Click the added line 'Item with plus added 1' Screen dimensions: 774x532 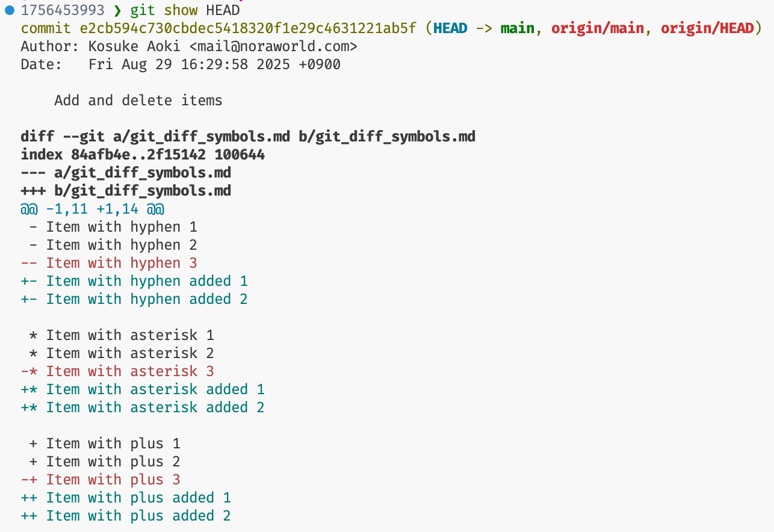[138, 498]
